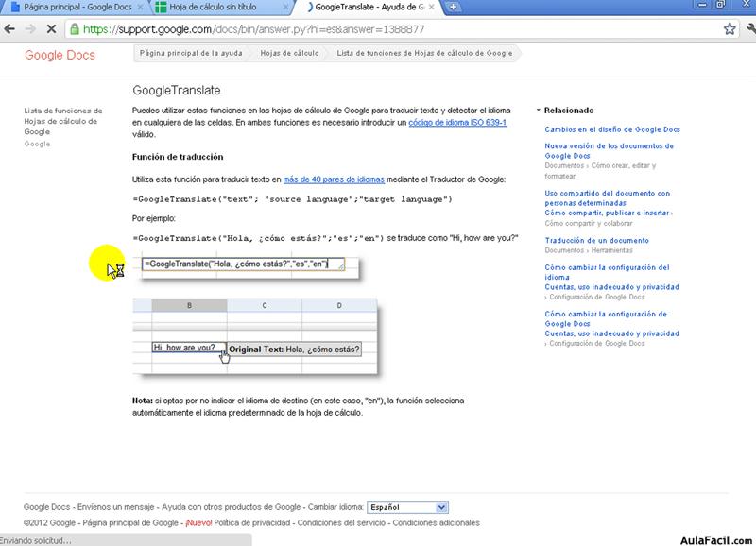Click the GoogleTranslate page heading

coord(176,90)
